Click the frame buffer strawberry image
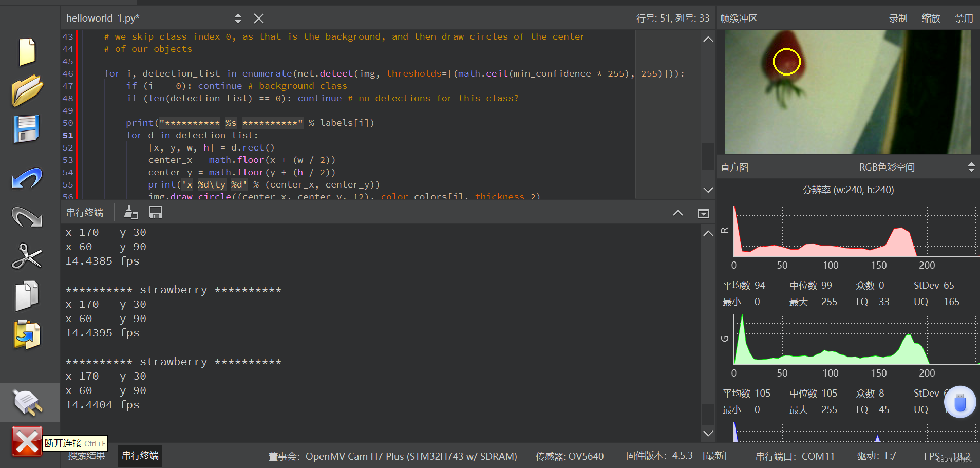Viewport: 980px width, 468px height. pos(847,91)
